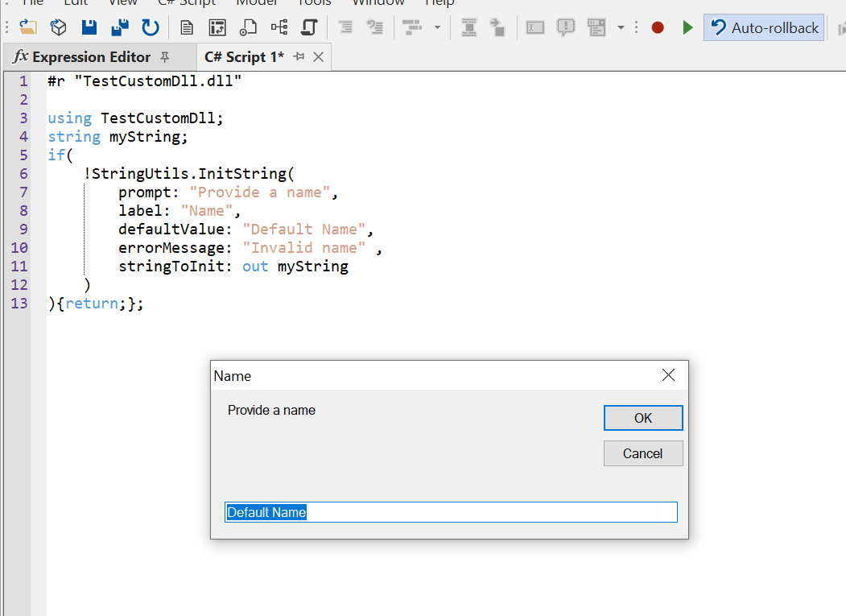846x616 pixels.
Task: Toggle the Auto-rollback option
Action: (x=763, y=27)
